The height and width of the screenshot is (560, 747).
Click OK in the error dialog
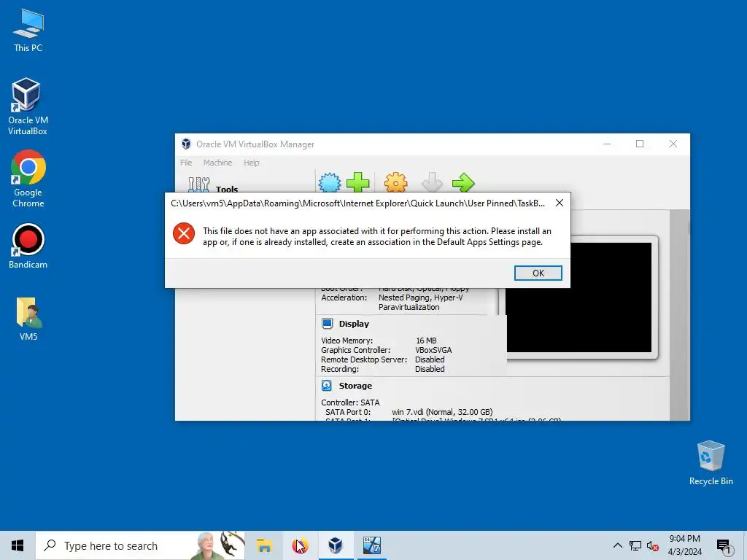[538, 273]
